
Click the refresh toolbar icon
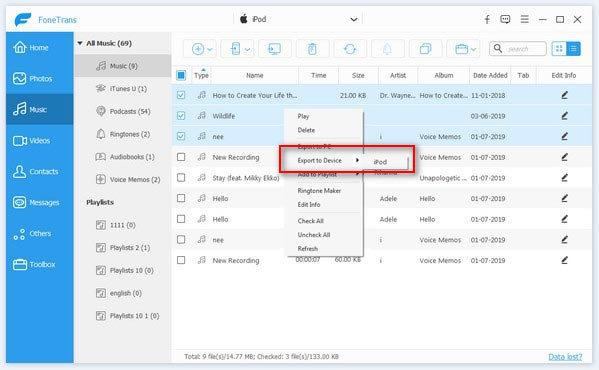350,49
